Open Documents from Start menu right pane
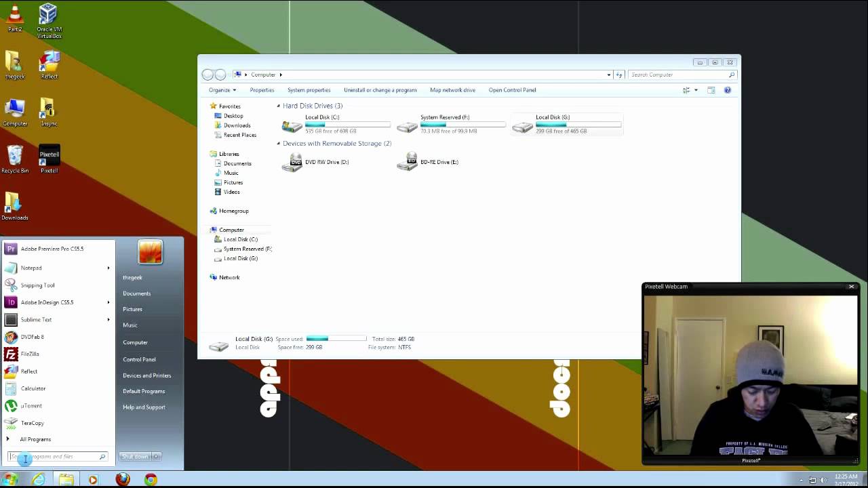868x488 pixels. [x=136, y=293]
